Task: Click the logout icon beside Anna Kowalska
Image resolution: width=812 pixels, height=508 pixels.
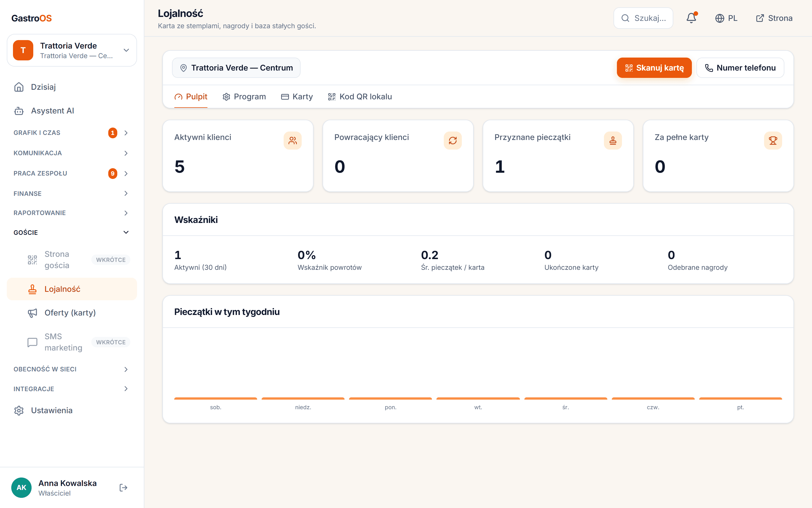Action: click(x=123, y=487)
